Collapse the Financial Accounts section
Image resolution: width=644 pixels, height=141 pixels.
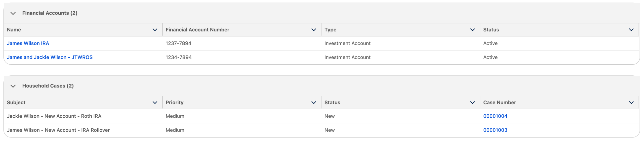tap(13, 13)
